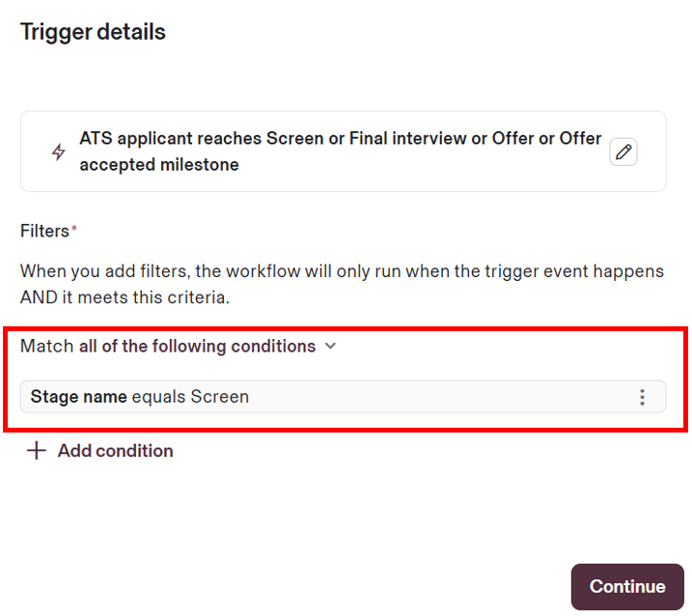Click the 'accepted milestone' line in the trigger card
Viewport: 692px width, 616px height.
[159, 165]
